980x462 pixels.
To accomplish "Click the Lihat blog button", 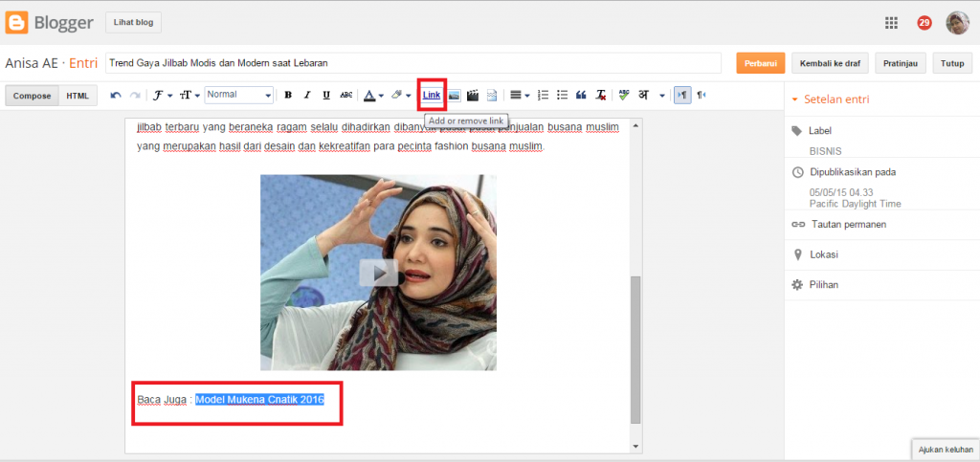I will [133, 22].
